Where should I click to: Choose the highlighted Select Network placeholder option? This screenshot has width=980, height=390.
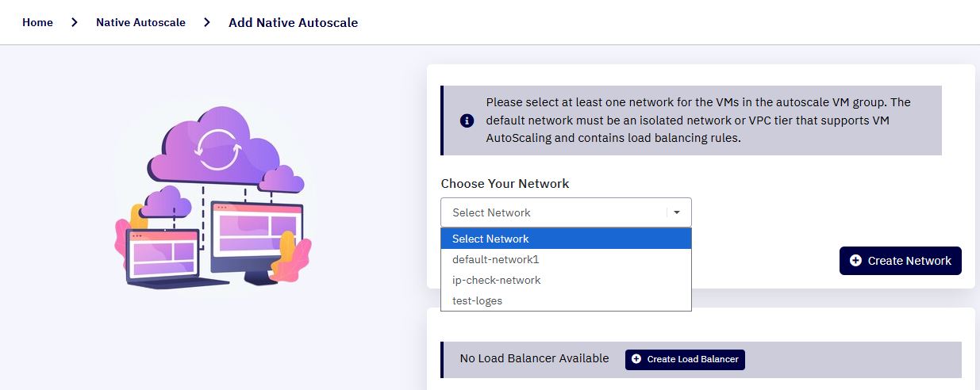(566, 239)
